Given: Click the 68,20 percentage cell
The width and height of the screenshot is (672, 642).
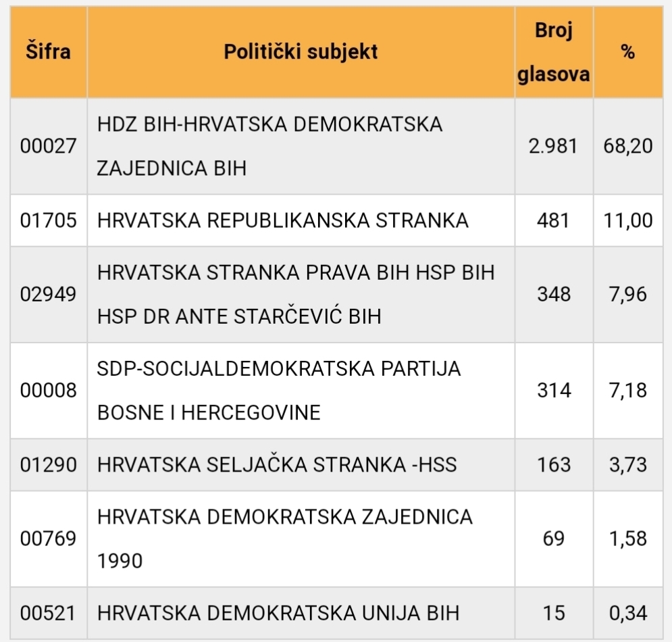Looking at the screenshot, I should point(628,146).
